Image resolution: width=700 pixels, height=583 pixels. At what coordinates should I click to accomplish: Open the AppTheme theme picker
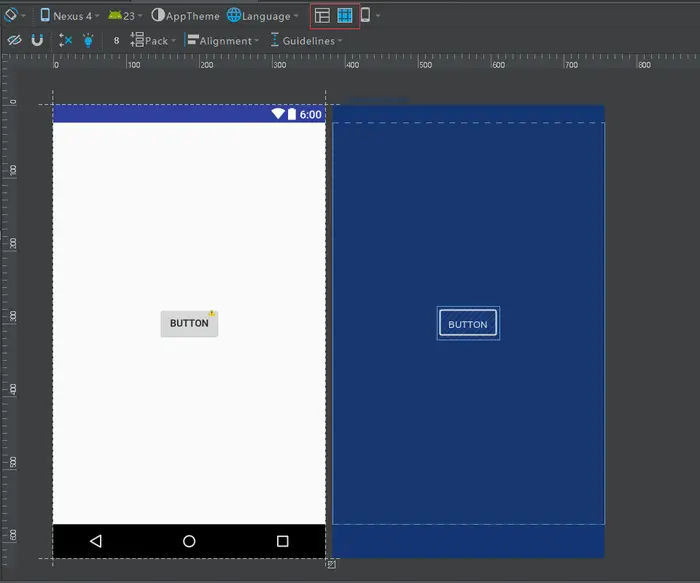[185, 16]
